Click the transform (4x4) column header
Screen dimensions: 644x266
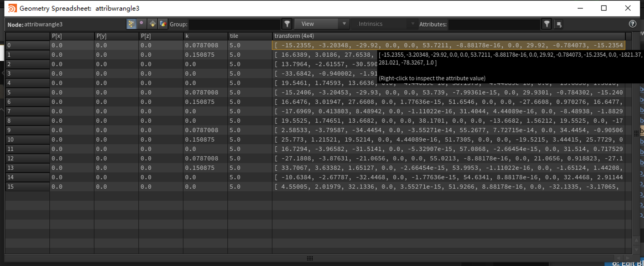pos(448,36)
